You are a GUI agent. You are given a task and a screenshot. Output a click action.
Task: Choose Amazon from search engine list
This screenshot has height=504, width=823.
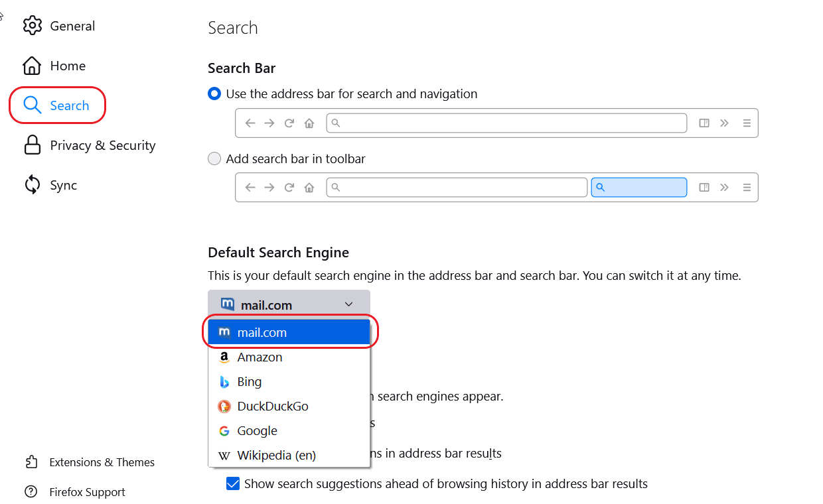289,357
